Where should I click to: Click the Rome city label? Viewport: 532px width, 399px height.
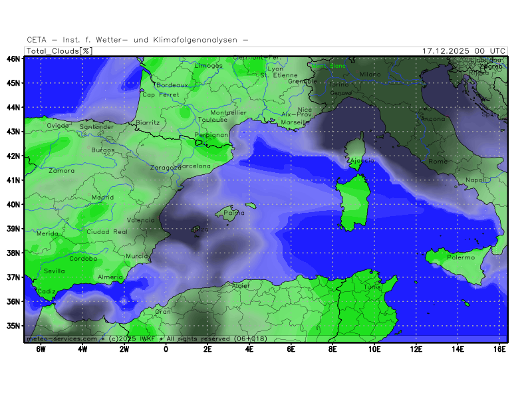438,162
